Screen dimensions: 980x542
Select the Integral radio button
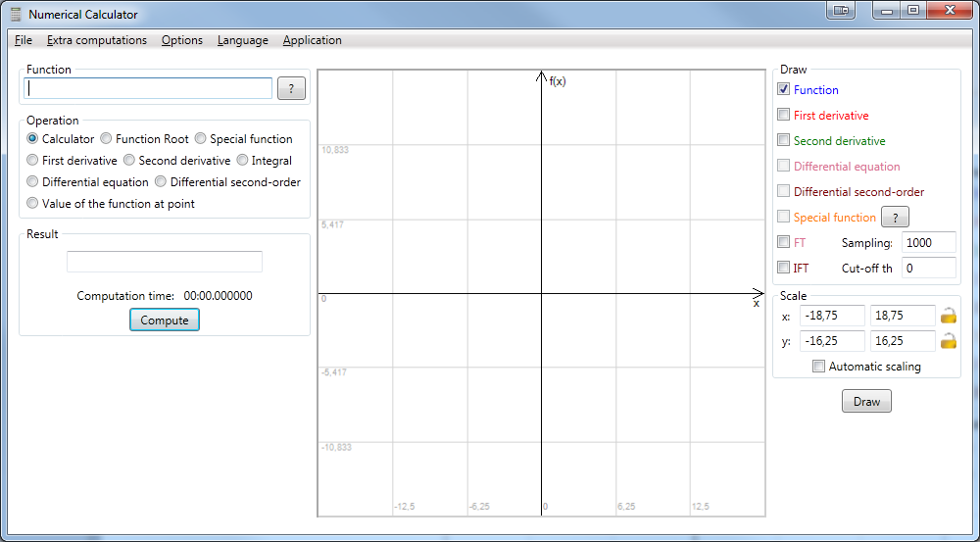(242, 161)
